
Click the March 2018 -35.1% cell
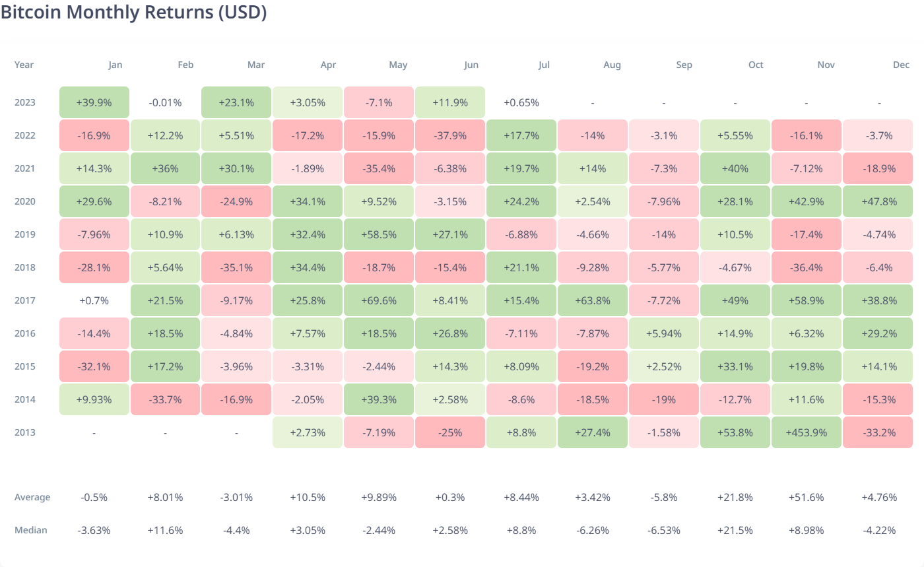(236, 267)
